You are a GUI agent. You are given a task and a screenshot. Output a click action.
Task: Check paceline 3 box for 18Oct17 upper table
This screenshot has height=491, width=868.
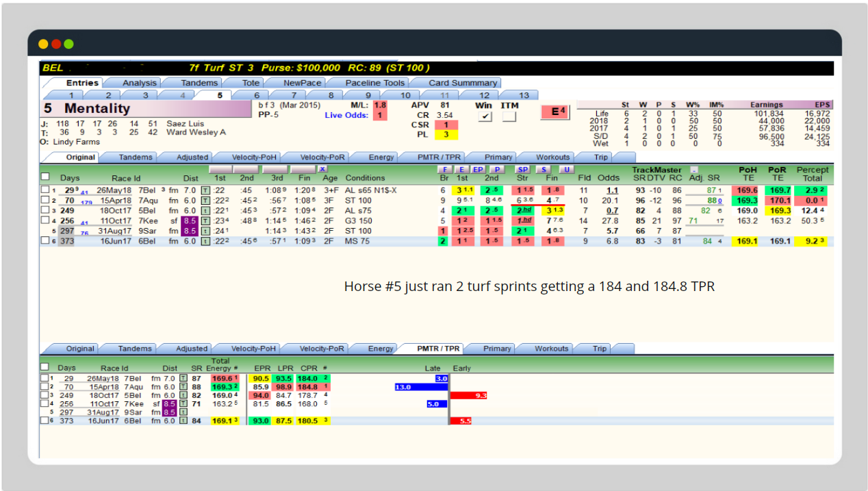coord(45,211)
